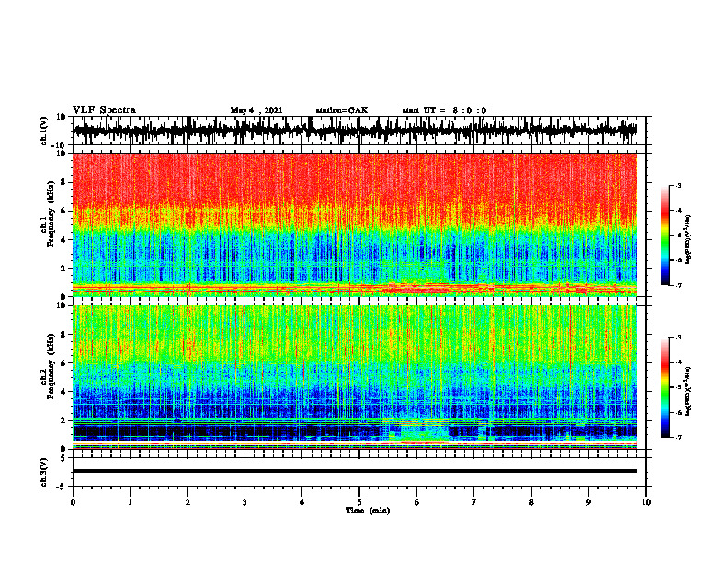The height and width of the screenshot is (563, 728).
Task: Click the "ch.3(V)" axis label
Action: [44, 472]
